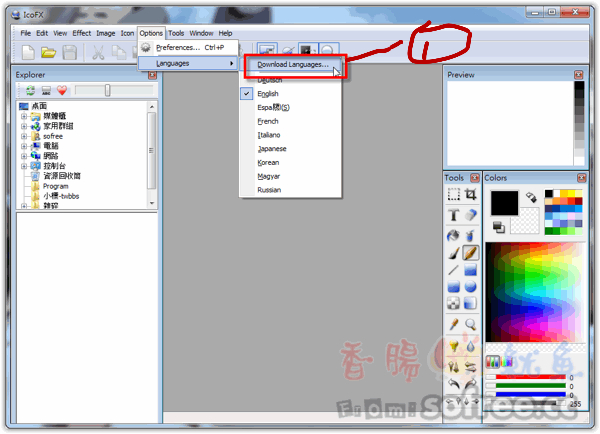The image size is (600, 434).
Task: Open the Image menu
Action: [x=106, y=33]
